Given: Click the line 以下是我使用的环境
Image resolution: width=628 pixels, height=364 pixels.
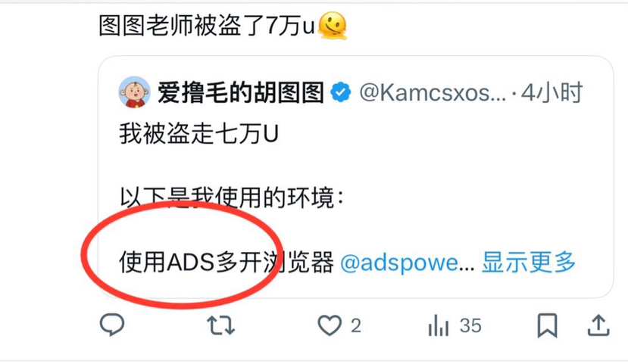Looking at the screenshot, I should pyautogui.click(x=232, y=198).
